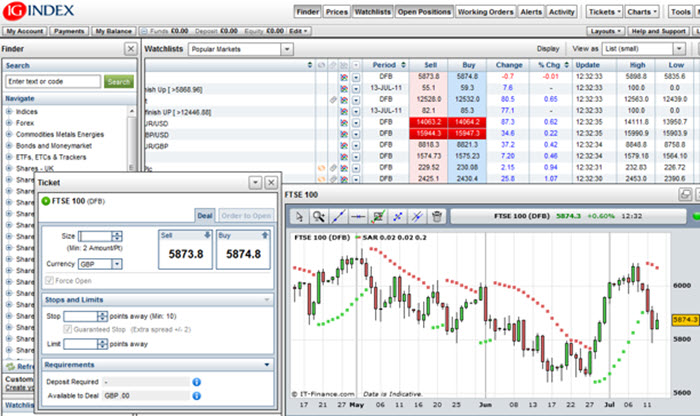
Task: Click the My Balance button
Action: click(x=113, y=31)
